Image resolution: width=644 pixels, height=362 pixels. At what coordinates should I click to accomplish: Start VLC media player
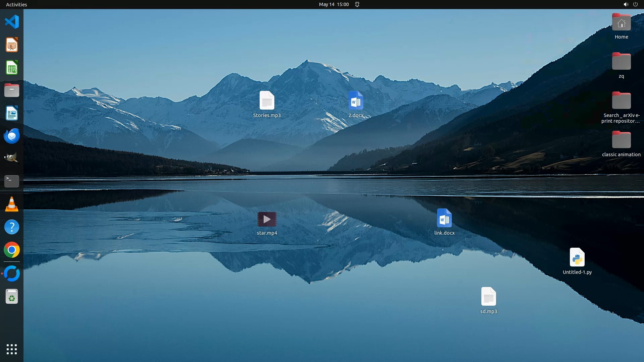[x=12, y=204]
